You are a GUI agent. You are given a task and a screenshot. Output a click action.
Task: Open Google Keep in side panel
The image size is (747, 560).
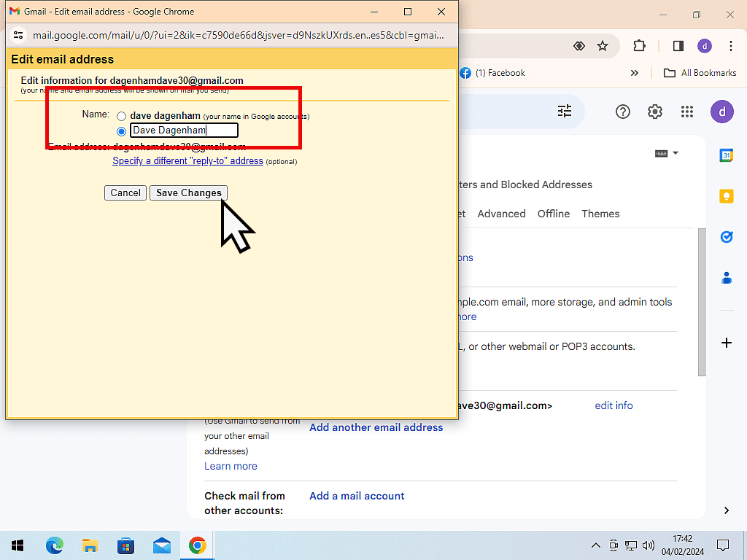coord(726,196)
